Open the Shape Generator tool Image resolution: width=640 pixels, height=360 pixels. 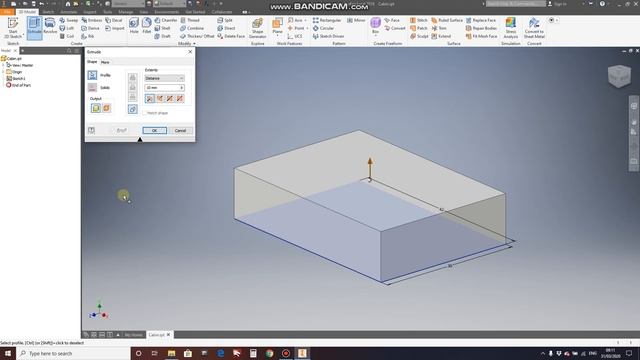(x=258, y=28)
